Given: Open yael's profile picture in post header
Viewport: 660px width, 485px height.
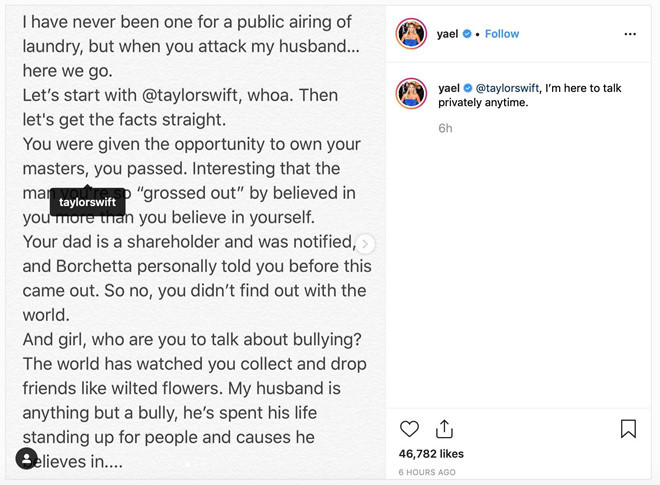Looking at the screenshot, I should click(x=411, y=34).
